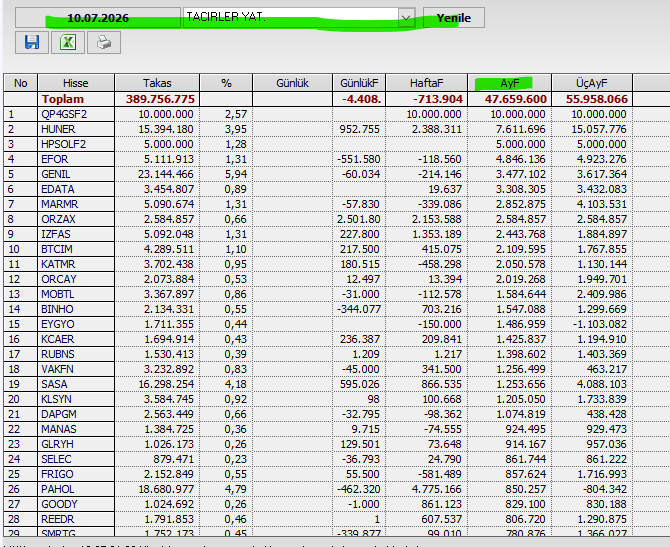Click SASA Takas value 16.298.254
This screenshot has width=670, height=547.
(166, 384)
